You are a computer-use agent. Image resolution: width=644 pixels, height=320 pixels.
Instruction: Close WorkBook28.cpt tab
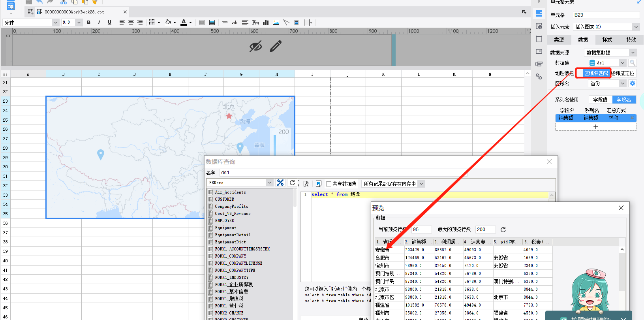tap(125, 12)
